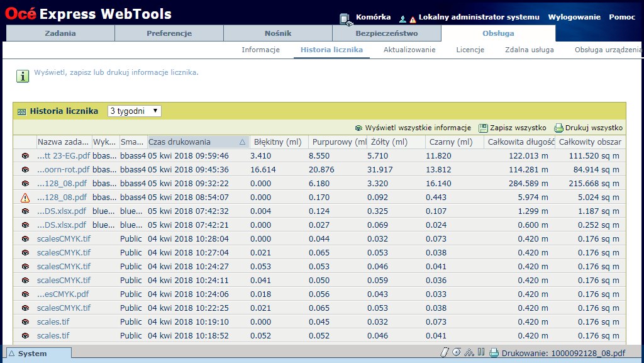Viewport: 644px width, 363px height.
Task: Click the media sheet icon in the status bar
Action: (x=445, y=352)
